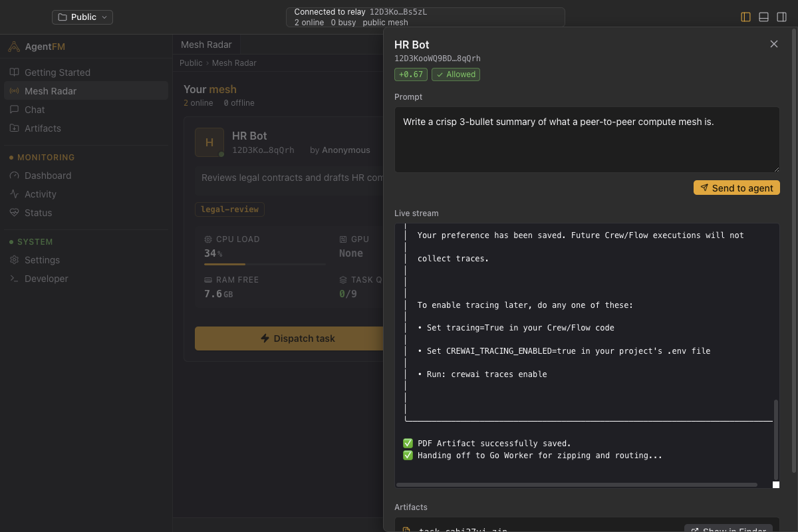Click the legal-review tag

click(229, 209)
